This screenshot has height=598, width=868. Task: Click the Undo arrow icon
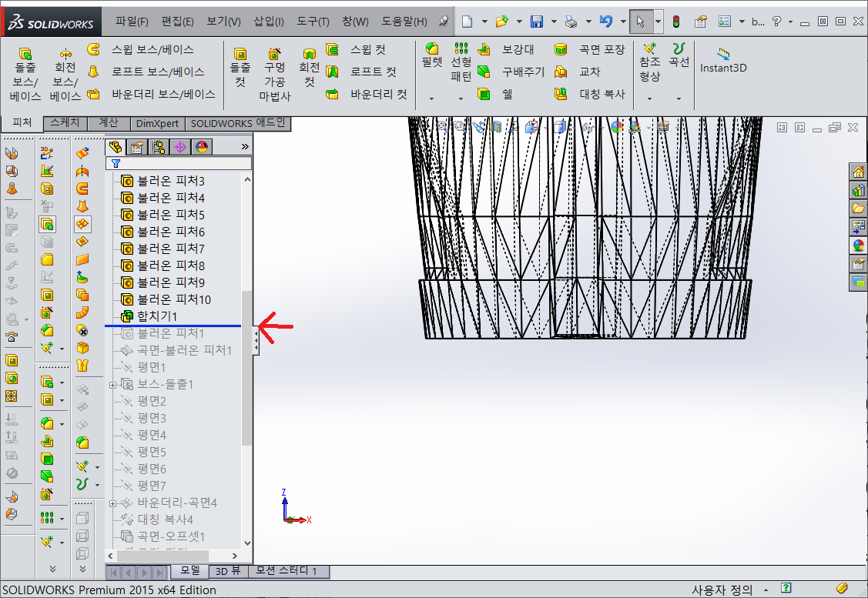[606, 22]
